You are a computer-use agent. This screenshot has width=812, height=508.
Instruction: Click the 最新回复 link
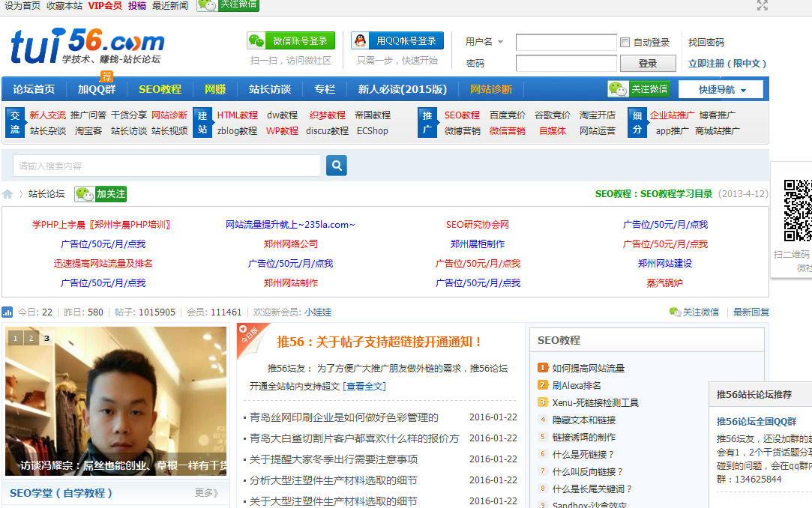pos(751,312)
